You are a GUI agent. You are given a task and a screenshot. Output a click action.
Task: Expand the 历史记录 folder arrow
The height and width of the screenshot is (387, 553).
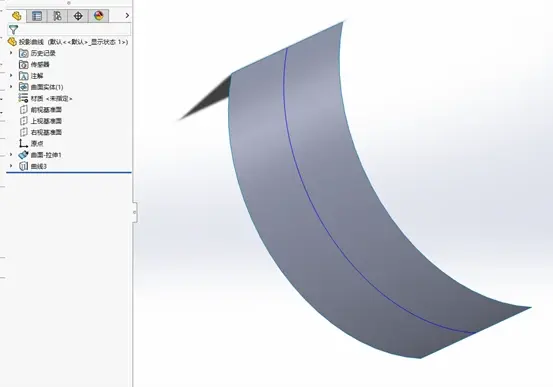pos(11,53)
